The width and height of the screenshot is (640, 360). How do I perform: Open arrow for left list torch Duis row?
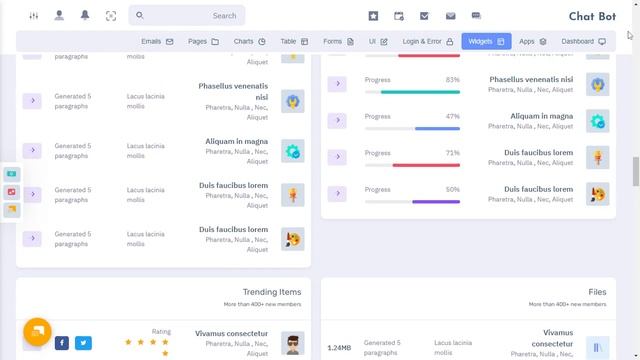click(x=32, y=194)
